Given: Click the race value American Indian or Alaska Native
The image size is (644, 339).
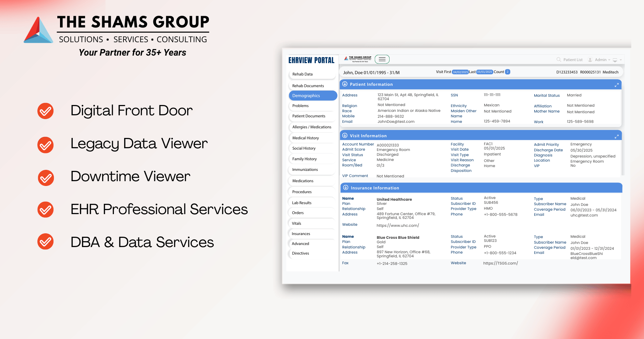Looking at the screenshot, I should pyautogui.click(x=409, y=110).
